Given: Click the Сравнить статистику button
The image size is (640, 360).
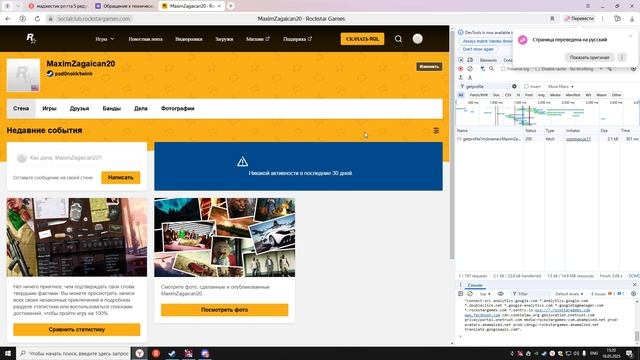Looking at the screenshot, I should (77, 329).
